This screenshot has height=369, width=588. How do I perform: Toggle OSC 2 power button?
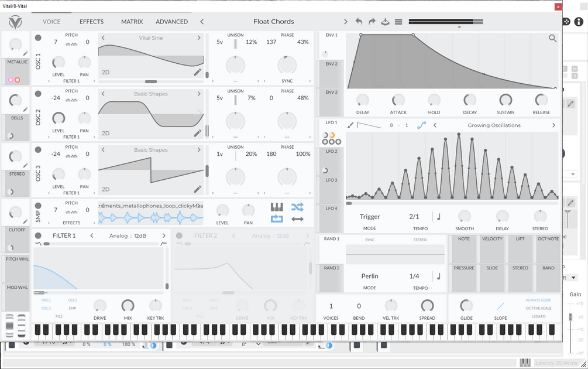coord(38,94)
